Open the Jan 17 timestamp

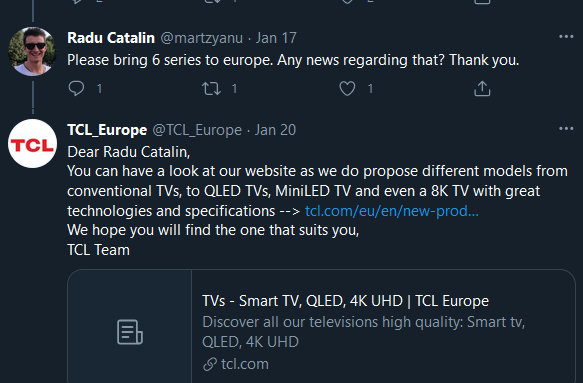[276, 38]
